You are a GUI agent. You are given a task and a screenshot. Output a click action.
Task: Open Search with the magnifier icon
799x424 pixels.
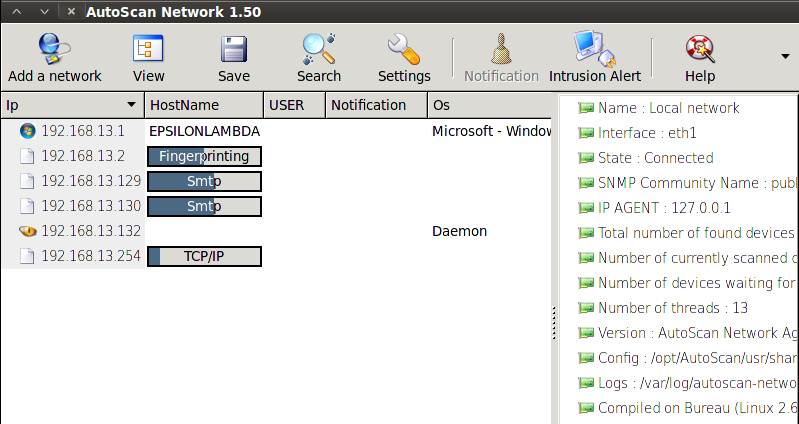[318, 50]
